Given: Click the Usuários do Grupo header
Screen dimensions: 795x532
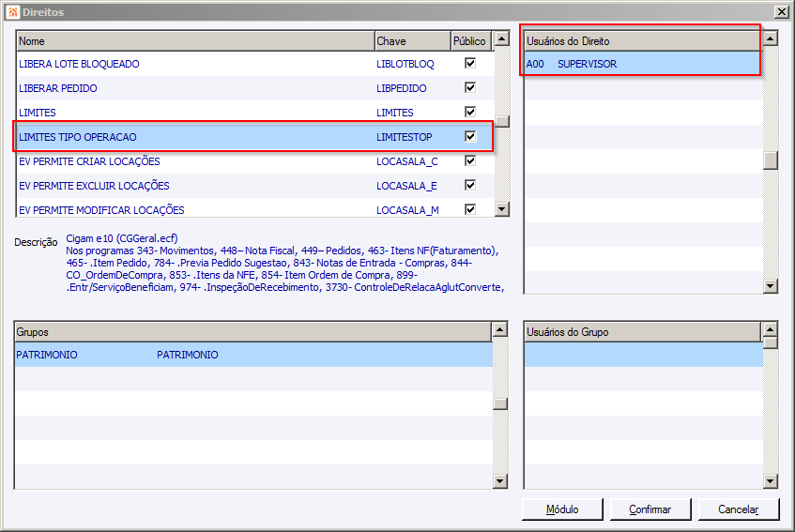Looking at the screenshot, I should coord(643,332).
